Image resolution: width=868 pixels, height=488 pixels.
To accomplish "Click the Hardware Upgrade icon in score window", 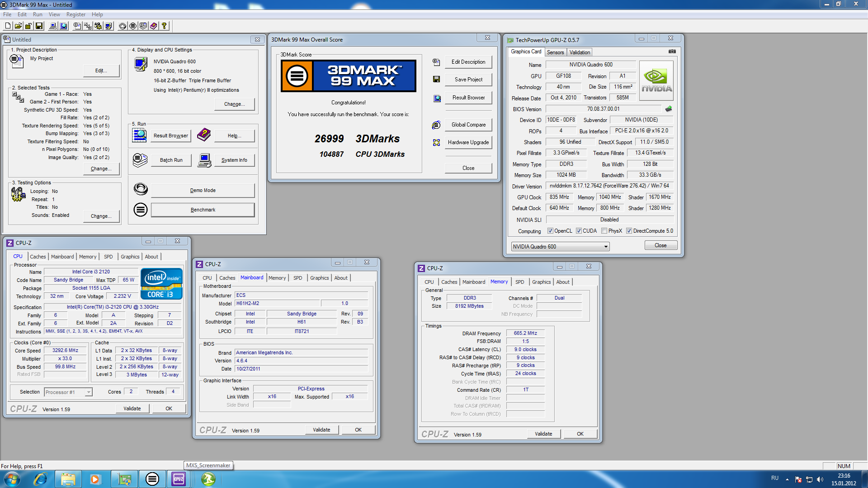I will coord(436,142).
